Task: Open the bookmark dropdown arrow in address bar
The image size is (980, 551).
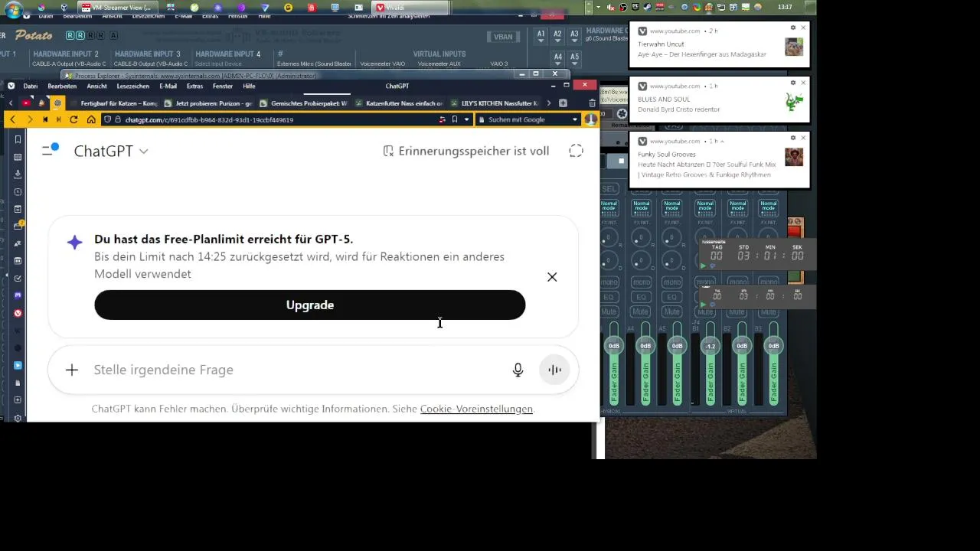Action: coord(466,119)
